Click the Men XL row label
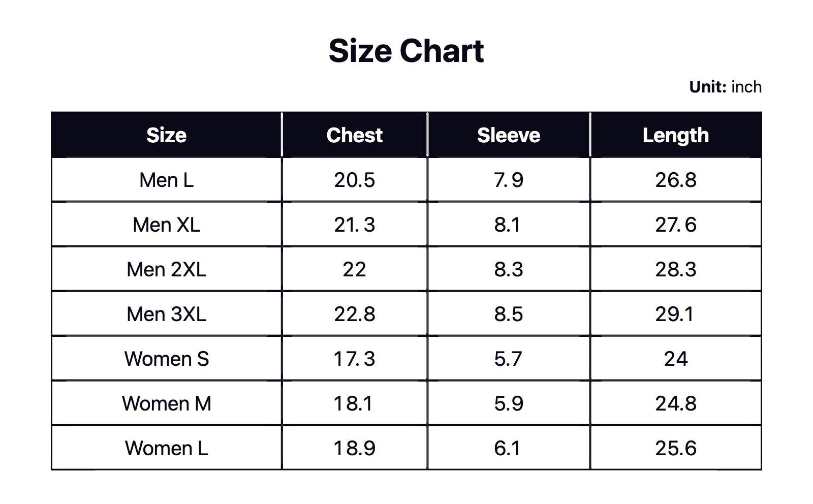Screen dimensions: 813x504 tap(166, 225)
